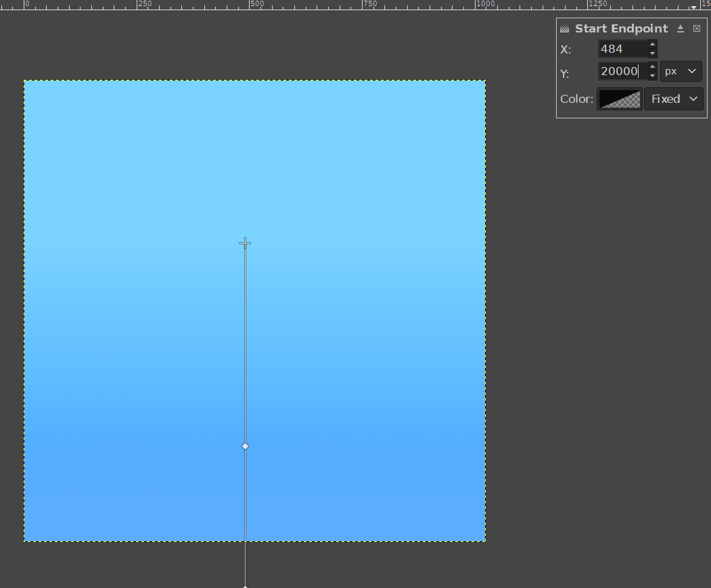Click the triangle marker on the horizontal ruler

[693, 7]
